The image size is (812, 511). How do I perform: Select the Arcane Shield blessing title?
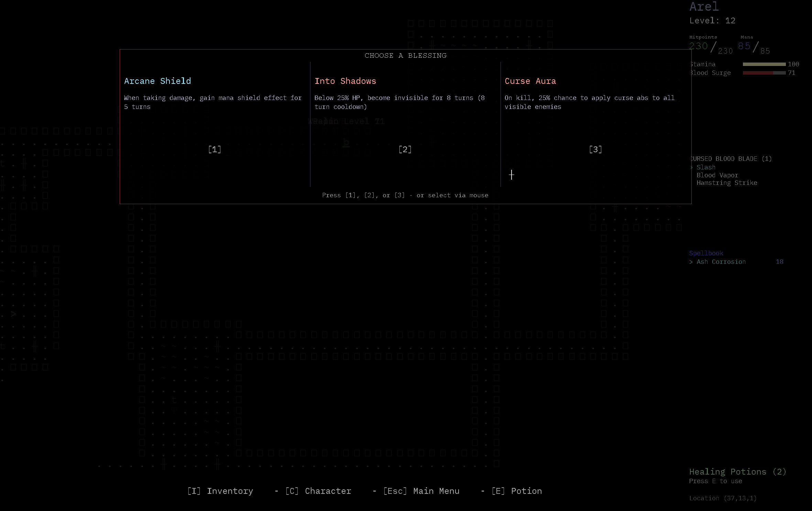click(x=157, y=81)
